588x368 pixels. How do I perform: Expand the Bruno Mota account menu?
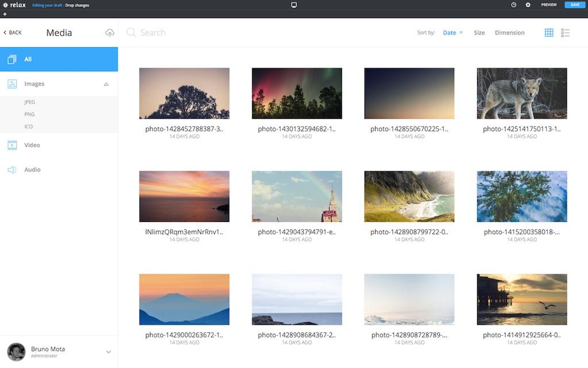108,351
